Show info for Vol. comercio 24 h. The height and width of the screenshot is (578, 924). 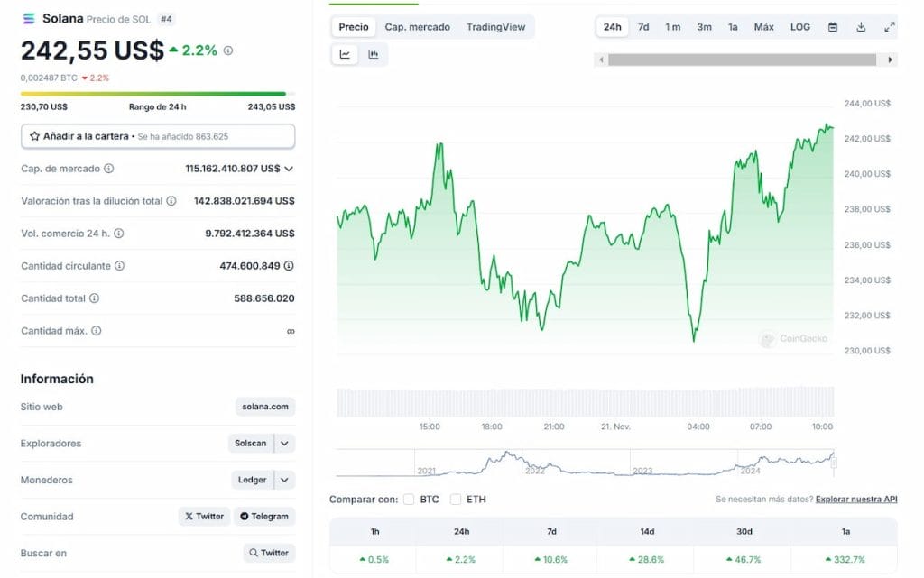(119, 233)
